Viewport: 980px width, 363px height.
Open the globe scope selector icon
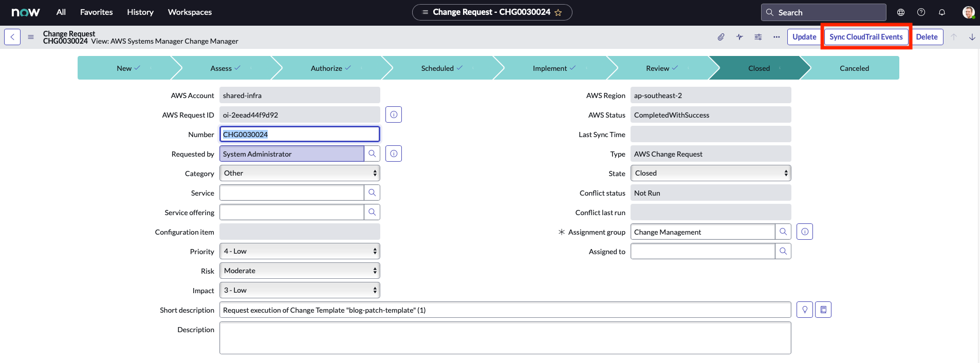pos(901,12)
